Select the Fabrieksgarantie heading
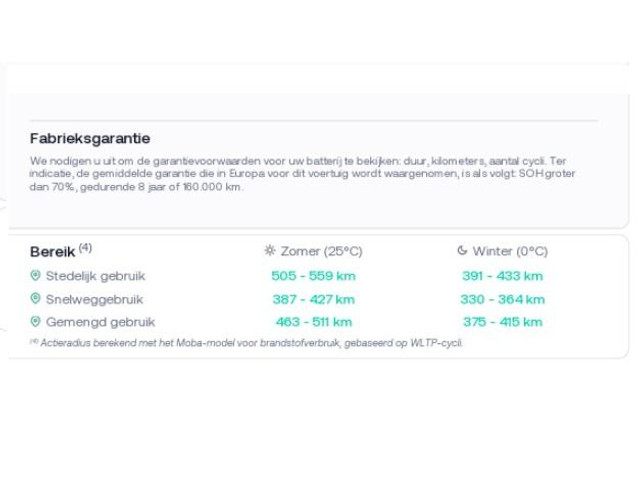 (x=91, y=139)
